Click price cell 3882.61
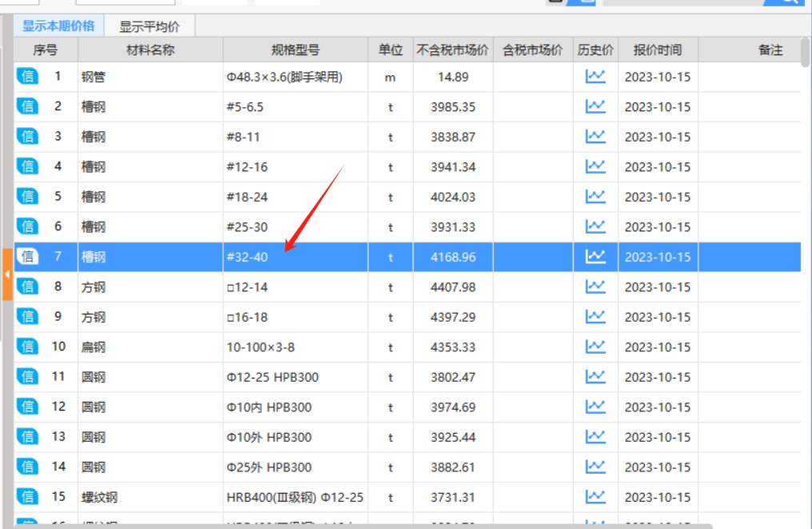Image resolution: width=812 pixels, height=529 pixels. coord(453,467)
